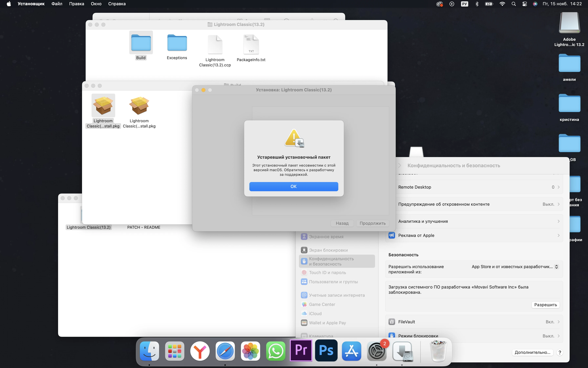Viewport: 588px width, 368px height.
Task: Click the Назад button in the installer
Action: coord(342,223)
